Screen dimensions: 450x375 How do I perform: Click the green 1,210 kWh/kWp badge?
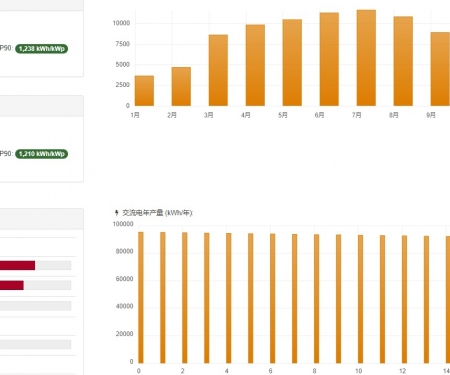click(x=41, y=154)
